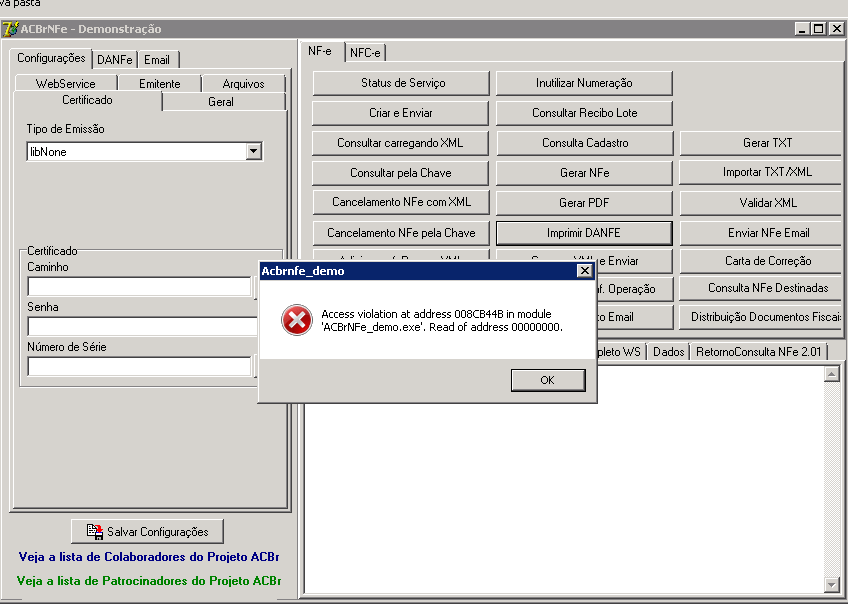Viewport: 848px width, 604px height.
Task: Select the Certificado tab
Action: [87, 100]
